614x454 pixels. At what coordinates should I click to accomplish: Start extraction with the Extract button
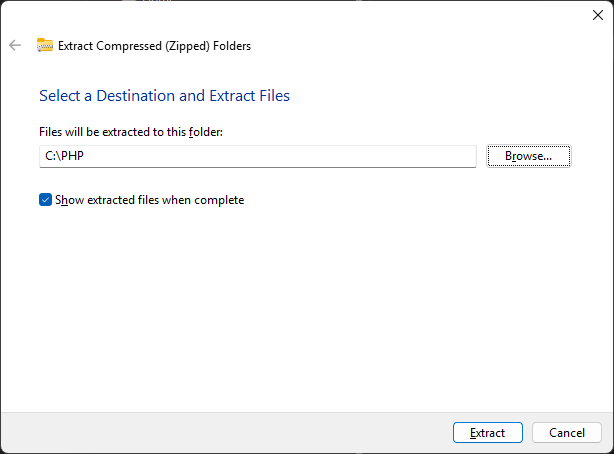pos(488,432)
